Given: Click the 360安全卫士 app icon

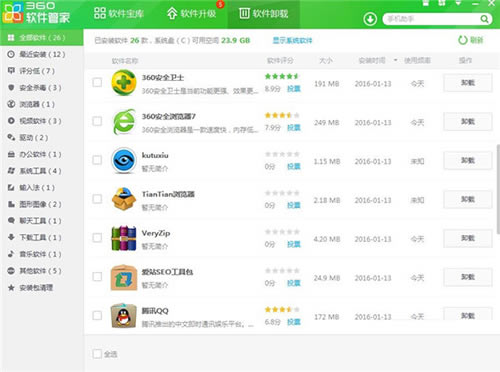Looking at the screenshot, I should (x=124, y=83).
